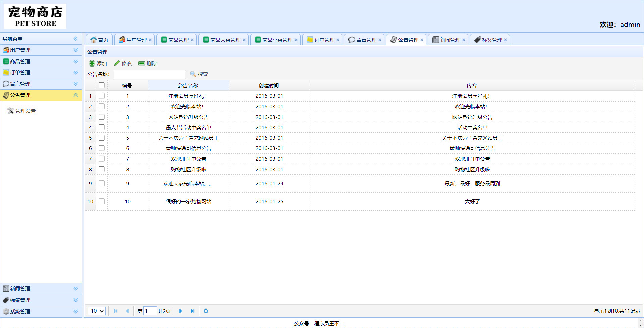Click the refresh icon in the pagination bar
644x328 pixels.
click(206, 311)
